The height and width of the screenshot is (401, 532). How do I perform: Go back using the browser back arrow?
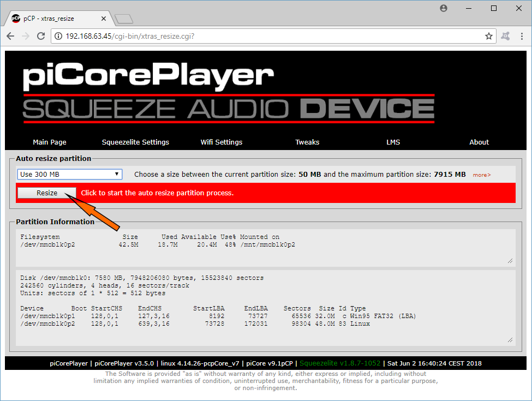(10, 36)
